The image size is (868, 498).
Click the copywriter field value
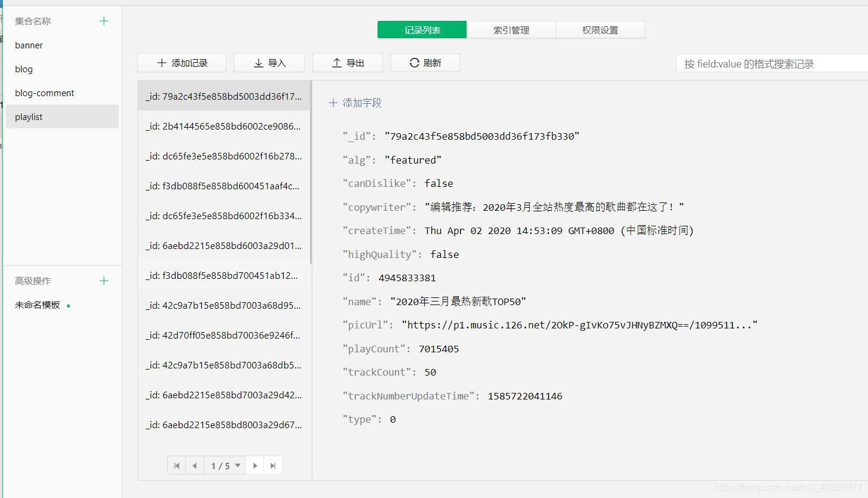[554, 207]
